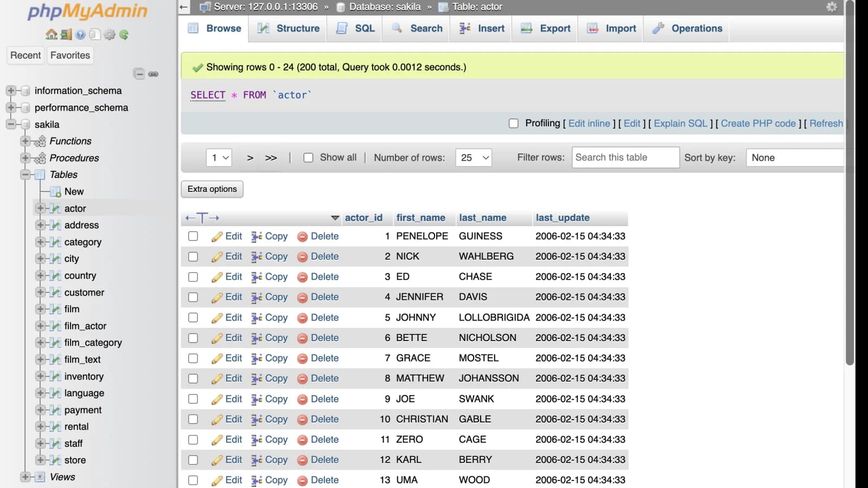This screenshot has width=868, height=488.
Task: Click the Search this table filter field
Action: [x=626, y=158]
